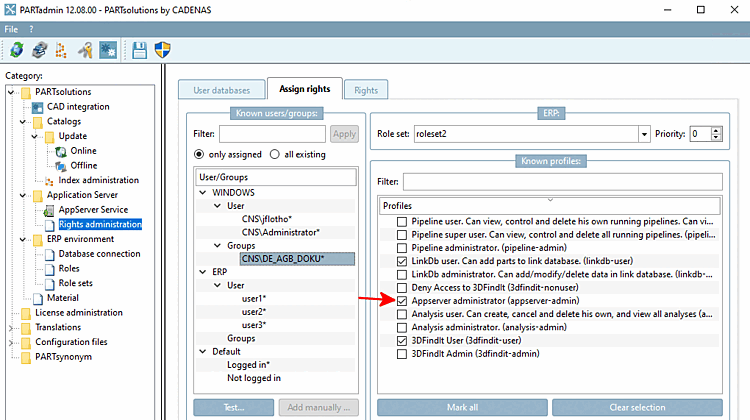Expand the Translations category node

pos(11,328)
